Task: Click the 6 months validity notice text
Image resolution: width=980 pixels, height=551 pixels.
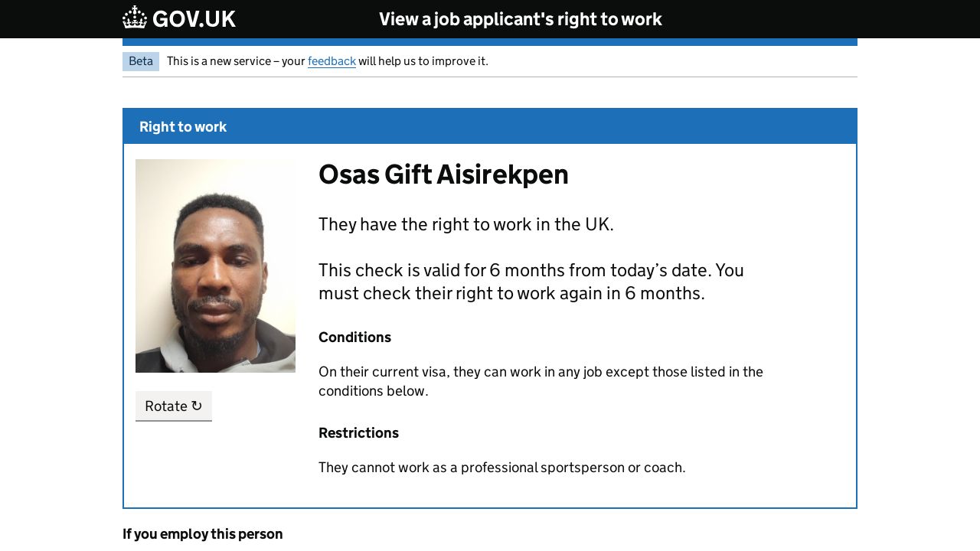Action: [x=531, y=282]
